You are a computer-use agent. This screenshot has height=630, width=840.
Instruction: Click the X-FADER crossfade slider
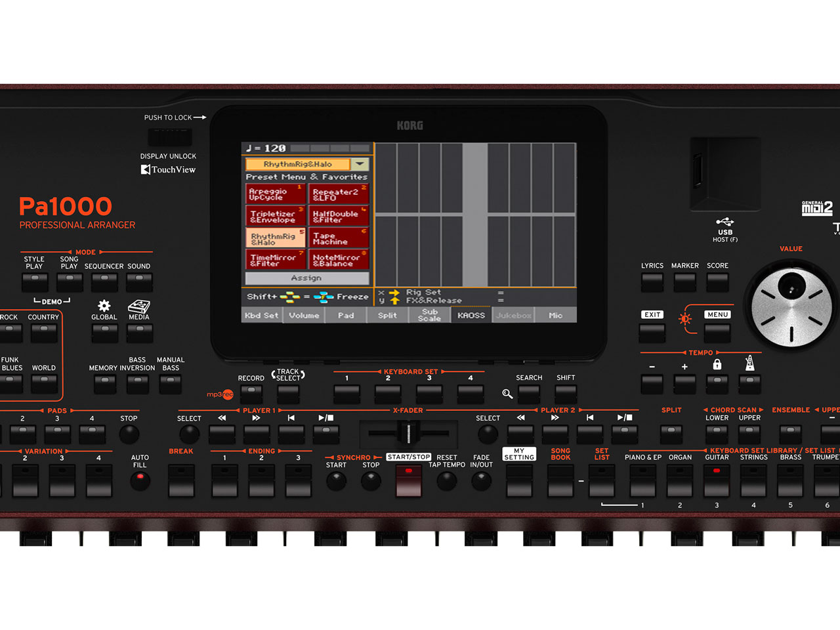(x=408, y=434)
